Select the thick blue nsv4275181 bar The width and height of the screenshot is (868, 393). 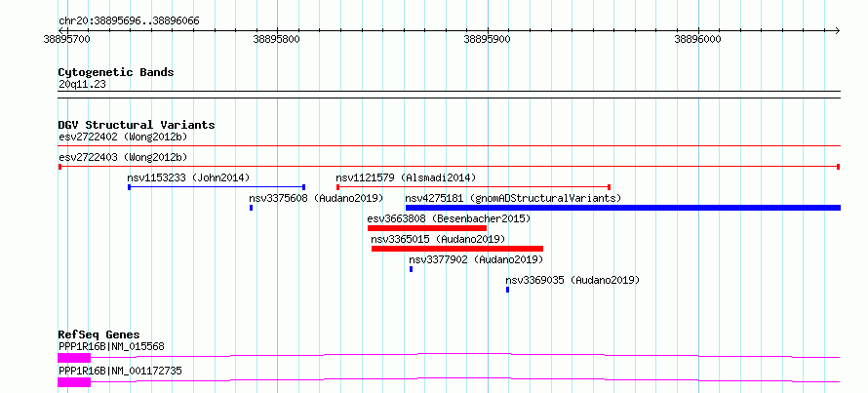[623, 208]
